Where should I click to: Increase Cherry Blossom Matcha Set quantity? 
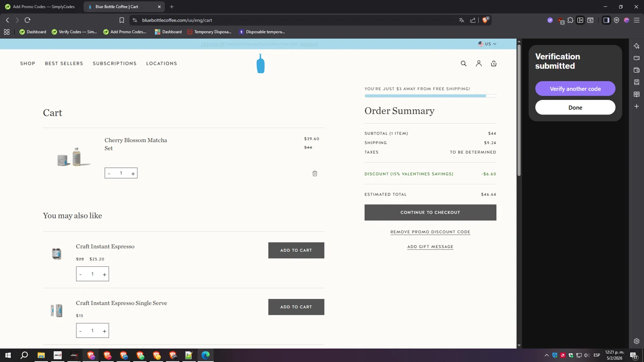coord(133,173)
